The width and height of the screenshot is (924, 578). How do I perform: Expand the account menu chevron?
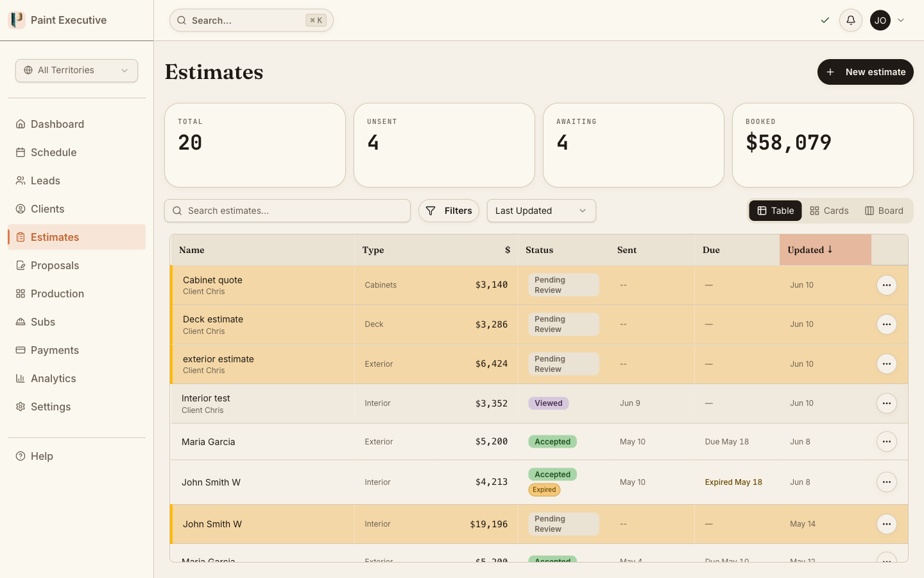(x=901, y=21)
